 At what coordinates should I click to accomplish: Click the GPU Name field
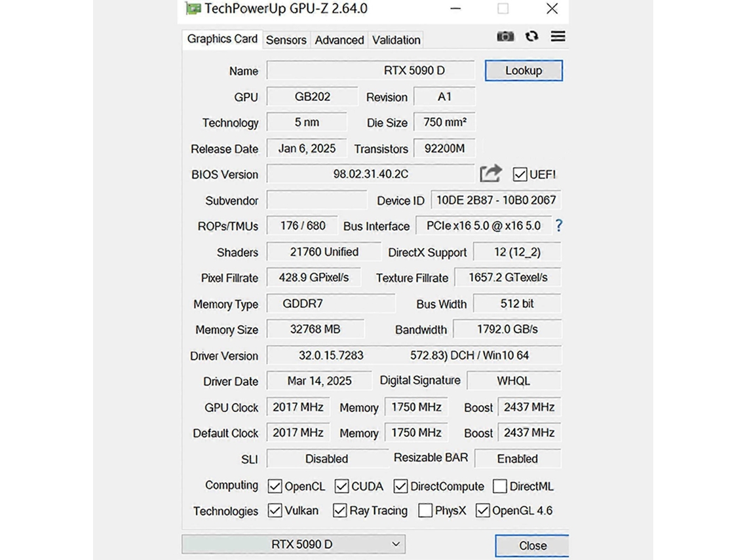tap(370, 71)
